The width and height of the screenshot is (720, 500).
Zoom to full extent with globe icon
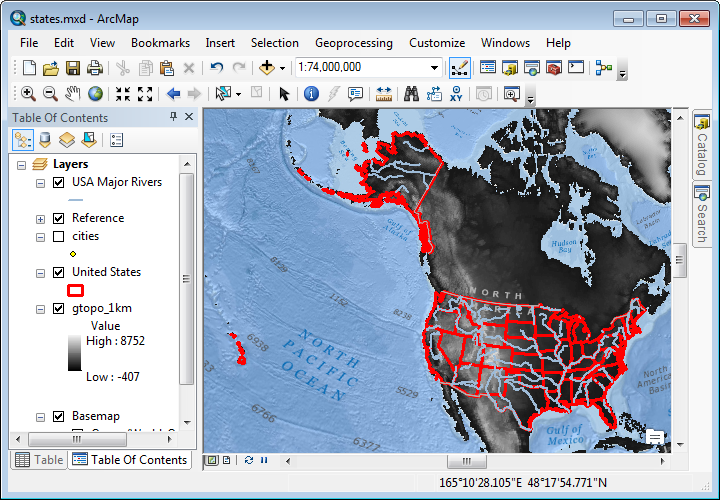coord(95,94)
